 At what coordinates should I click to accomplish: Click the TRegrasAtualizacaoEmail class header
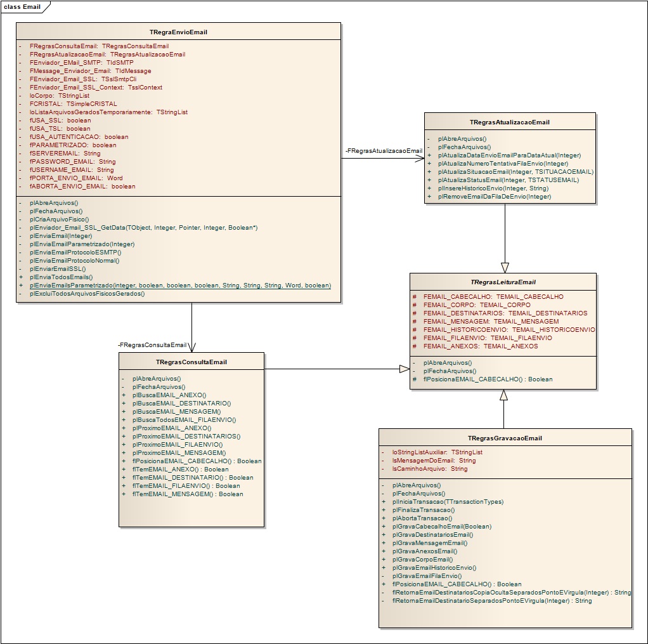509,122
